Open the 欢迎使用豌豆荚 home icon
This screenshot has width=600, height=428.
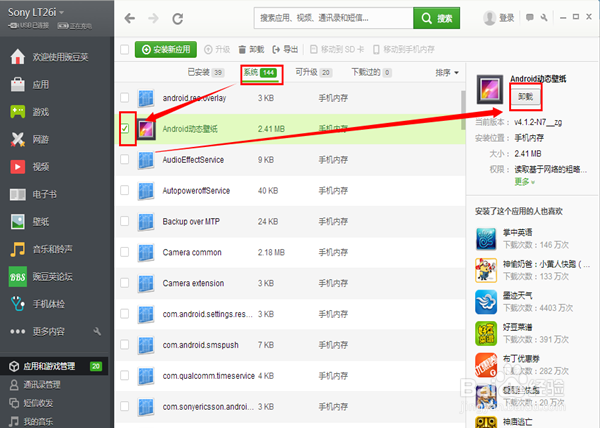18,57
